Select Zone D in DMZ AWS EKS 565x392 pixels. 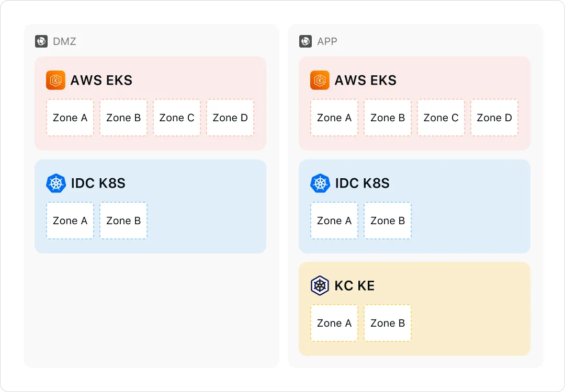230,118
